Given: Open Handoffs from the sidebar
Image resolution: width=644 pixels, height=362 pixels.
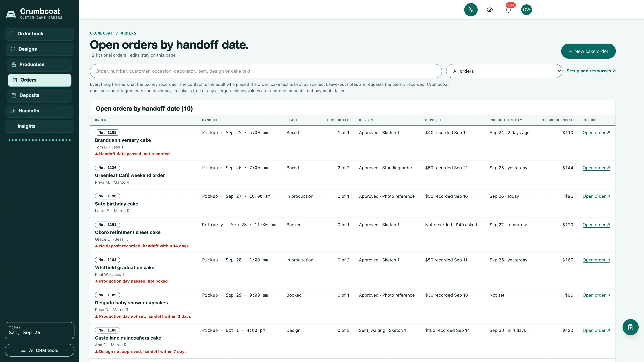Looking at the screenshot, I should 40,111.
